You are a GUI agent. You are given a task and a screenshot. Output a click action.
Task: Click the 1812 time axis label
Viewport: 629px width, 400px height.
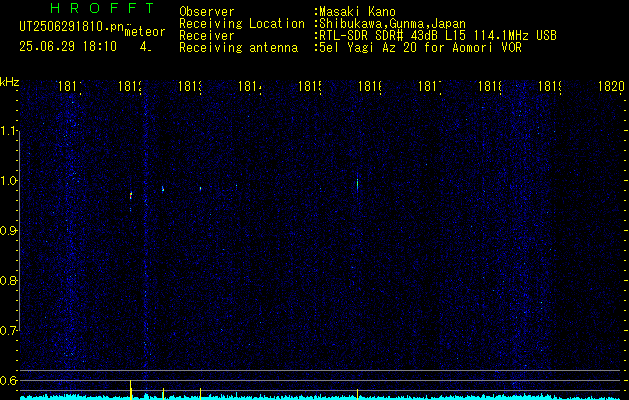point(130,86)
